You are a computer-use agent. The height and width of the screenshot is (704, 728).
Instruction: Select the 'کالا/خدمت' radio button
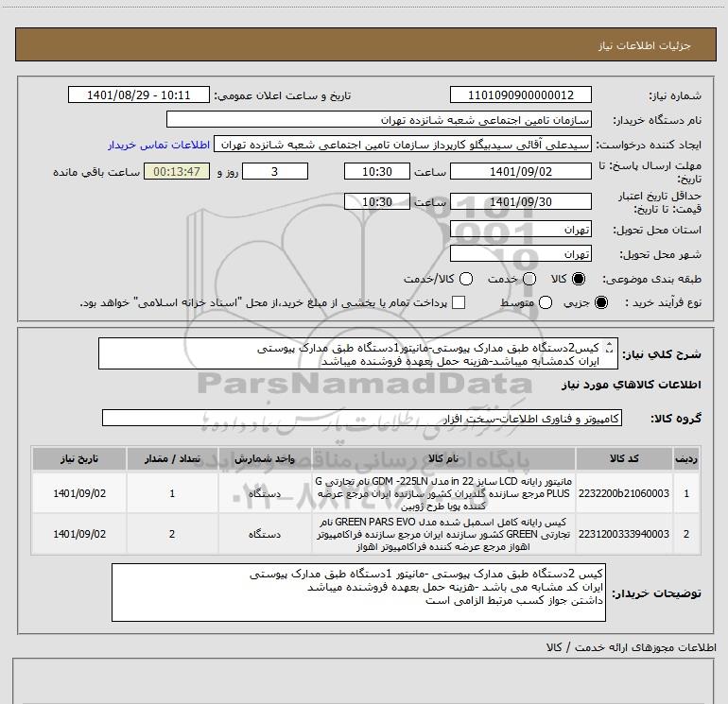(x=466, y=279)
